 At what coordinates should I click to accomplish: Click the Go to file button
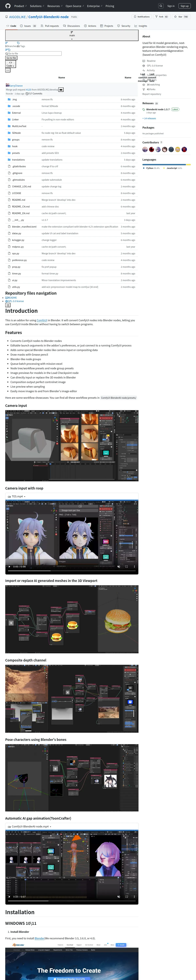click(11, 58)
